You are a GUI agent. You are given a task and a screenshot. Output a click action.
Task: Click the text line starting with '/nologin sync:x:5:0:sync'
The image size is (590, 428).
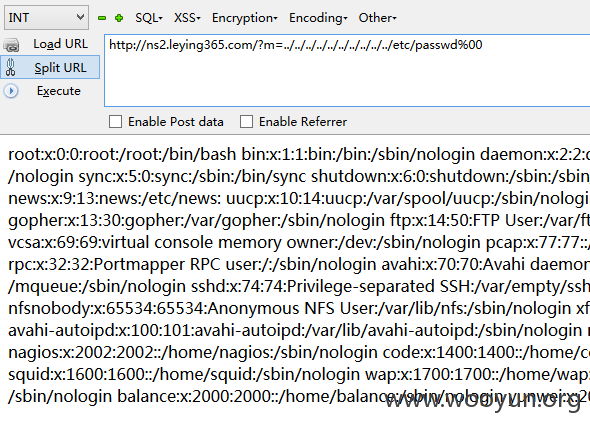pos(299,176)
